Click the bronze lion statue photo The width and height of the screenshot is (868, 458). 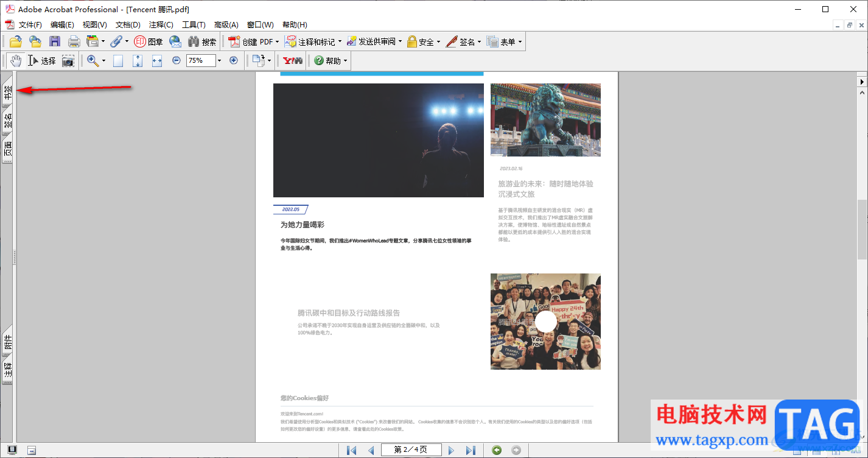click(545, 120)
